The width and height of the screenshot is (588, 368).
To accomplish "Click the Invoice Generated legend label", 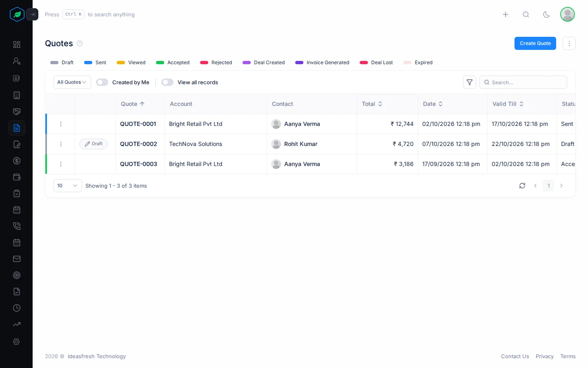I will click(x=328, y=63).
